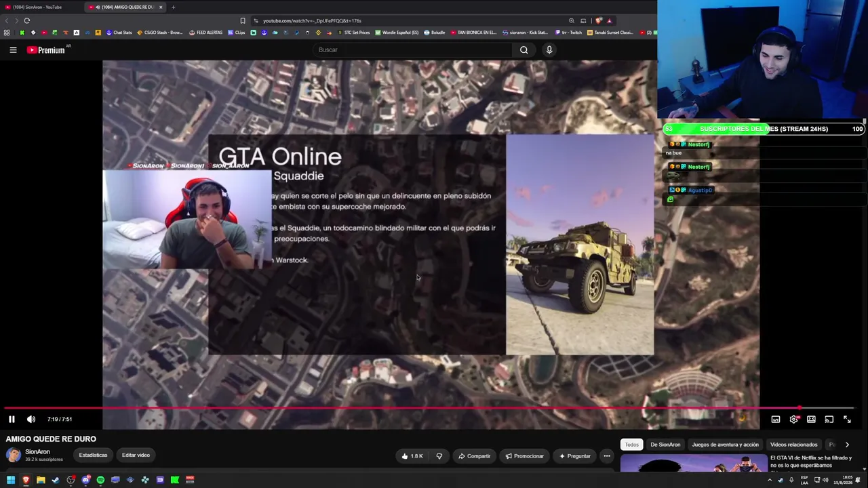Open the Steam tray icon
Screen dimensions: 868x488
780,480
